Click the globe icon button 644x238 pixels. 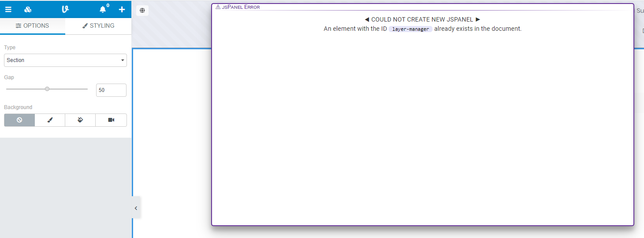coord(142,11)
